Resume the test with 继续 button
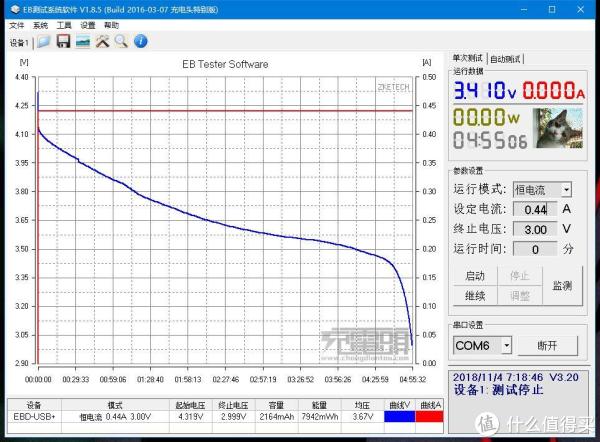 (x=475, y=296)
